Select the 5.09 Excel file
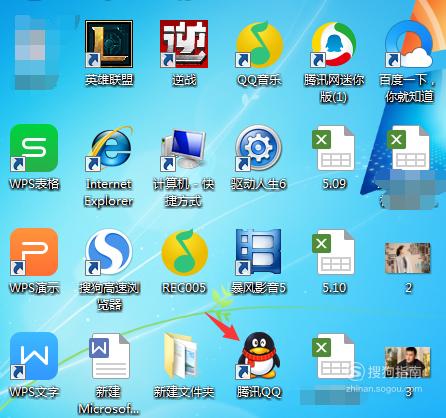Viewport: 446px width, 418px height. (333, 148)
